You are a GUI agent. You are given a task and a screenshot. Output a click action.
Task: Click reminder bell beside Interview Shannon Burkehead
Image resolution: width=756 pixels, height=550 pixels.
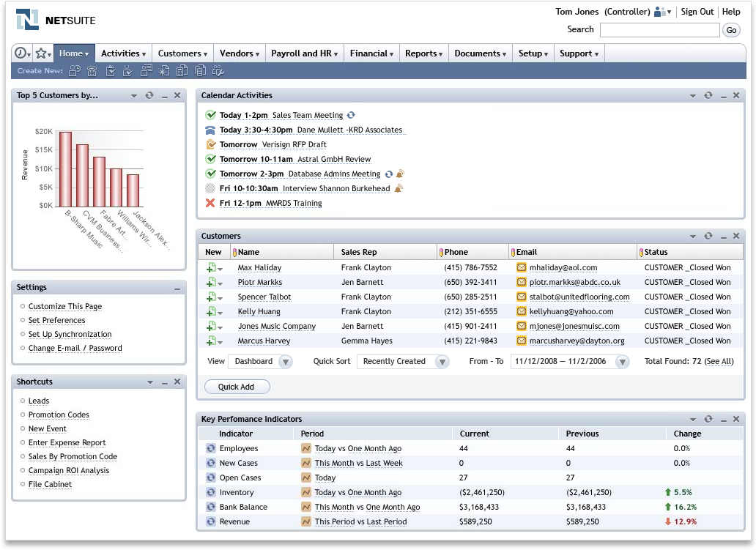click(399, 188)
